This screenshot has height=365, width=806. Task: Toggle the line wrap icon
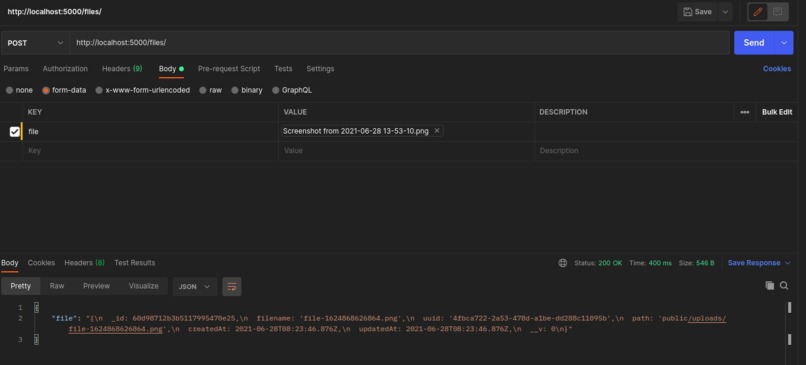(232, 287)
